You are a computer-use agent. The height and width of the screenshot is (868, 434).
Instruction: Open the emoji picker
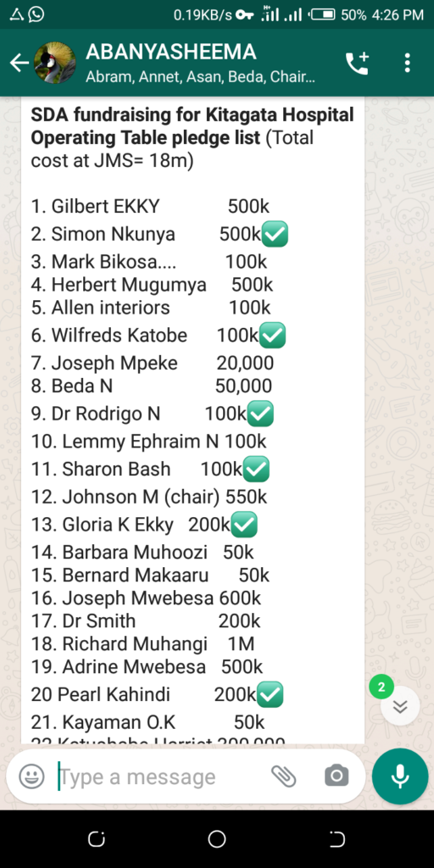click(31, 776)
